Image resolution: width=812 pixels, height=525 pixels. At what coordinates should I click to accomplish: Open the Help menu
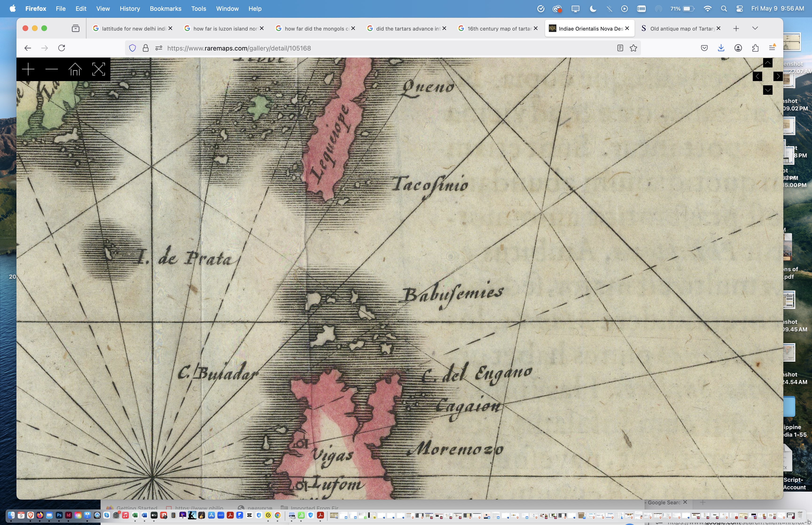255,8
